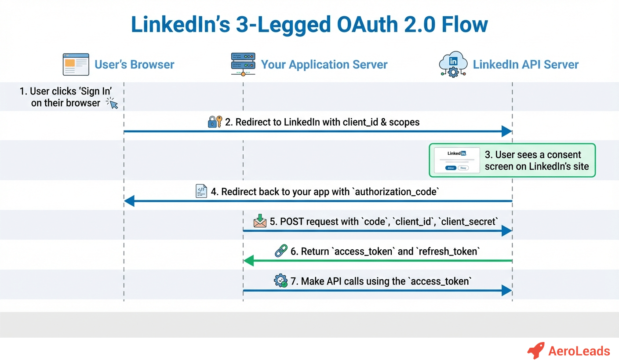
Task: Click the lock and key icon in step 2
Action: pyautogui.click(x=215, y=122)
